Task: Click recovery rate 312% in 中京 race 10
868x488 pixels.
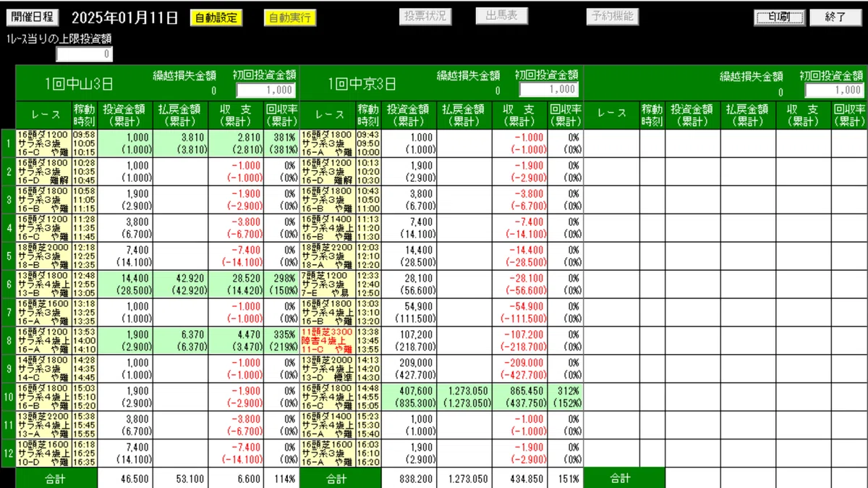Action: click(x=565, y=396)
